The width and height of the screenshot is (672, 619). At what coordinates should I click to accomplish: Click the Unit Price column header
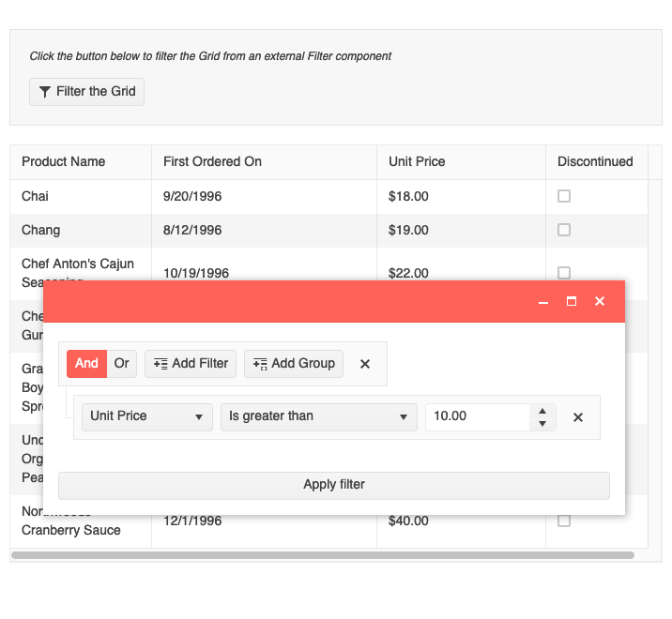461,162
